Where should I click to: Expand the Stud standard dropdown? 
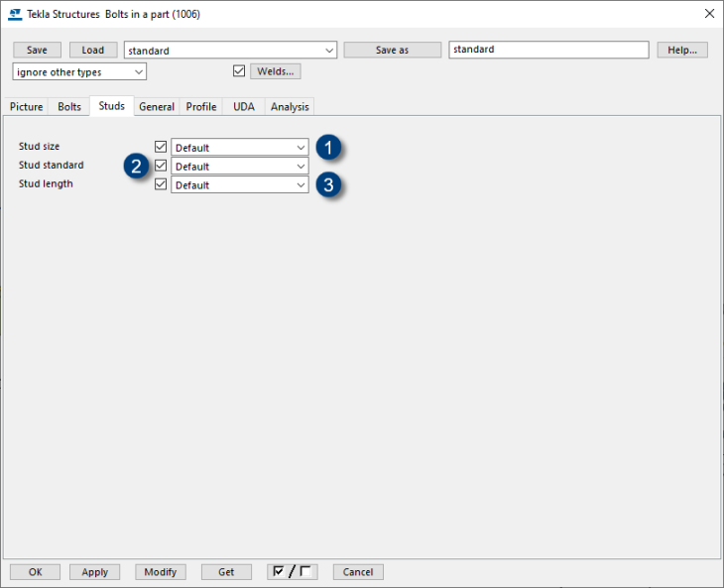point(240,167)
